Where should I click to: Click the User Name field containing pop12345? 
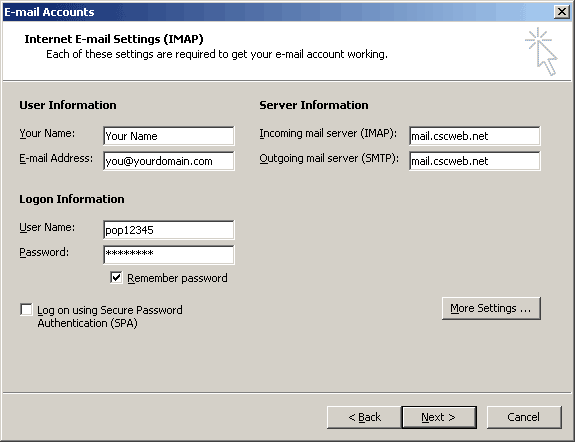[169, 230]
